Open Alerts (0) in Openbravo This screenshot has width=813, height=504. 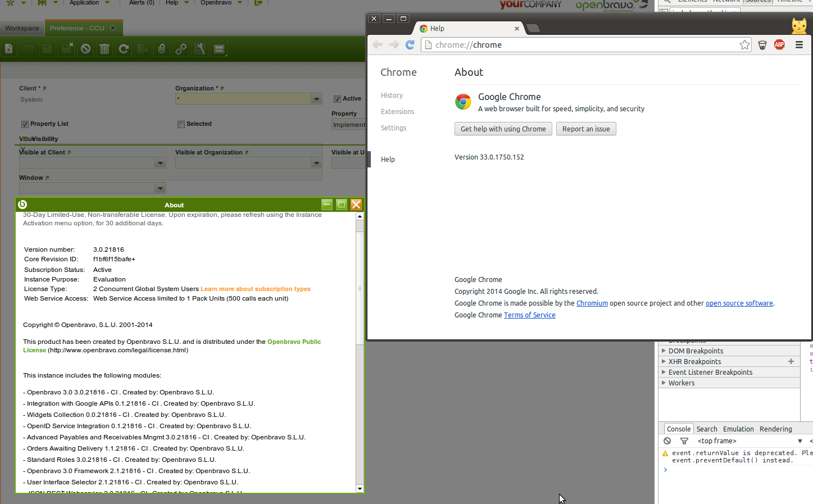142,3
